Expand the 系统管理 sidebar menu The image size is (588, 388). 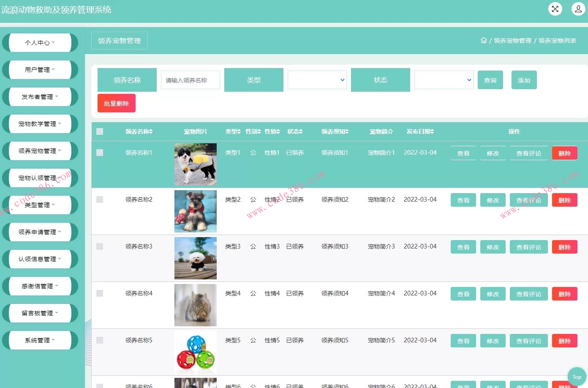click(40, 340)
